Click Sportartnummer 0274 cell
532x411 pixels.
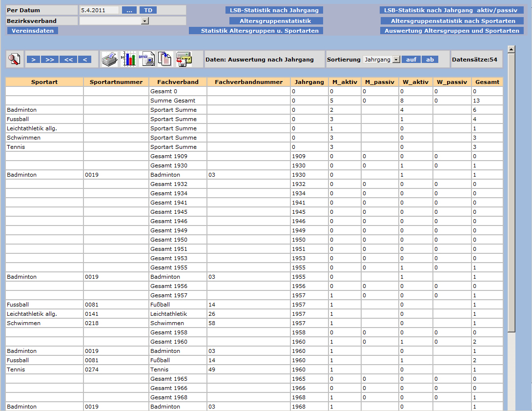pos(116,370)
